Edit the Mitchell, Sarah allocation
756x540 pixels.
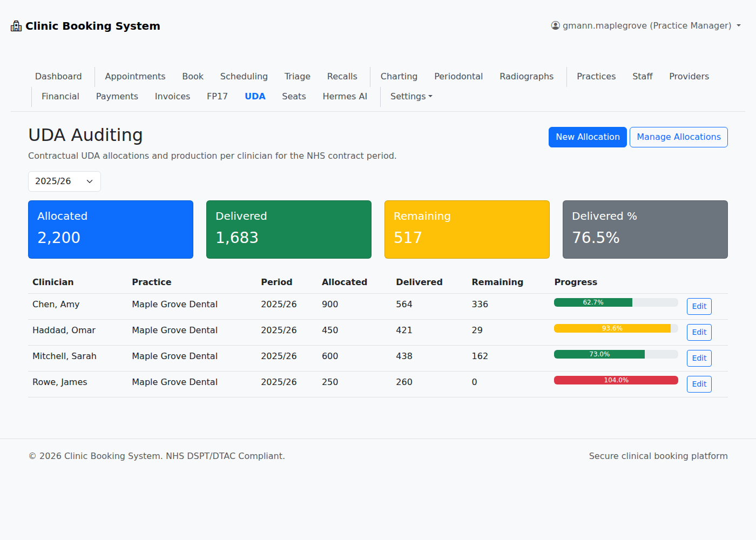click(699, 358)
